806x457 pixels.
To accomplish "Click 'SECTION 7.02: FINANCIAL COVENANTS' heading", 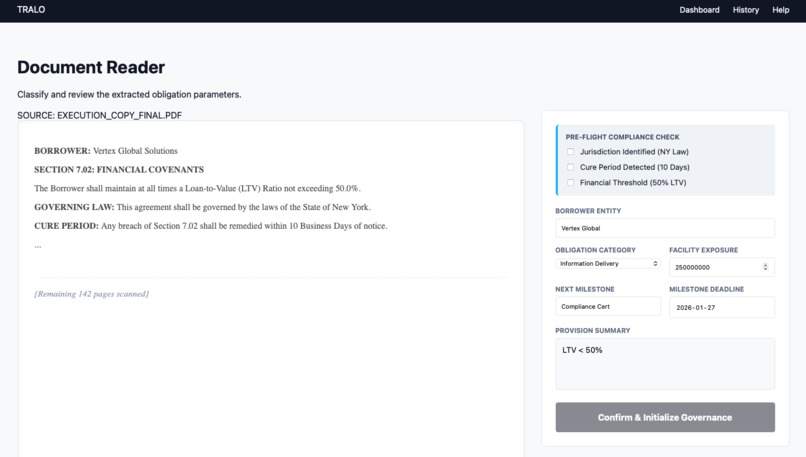I will [x=119, y=170].
